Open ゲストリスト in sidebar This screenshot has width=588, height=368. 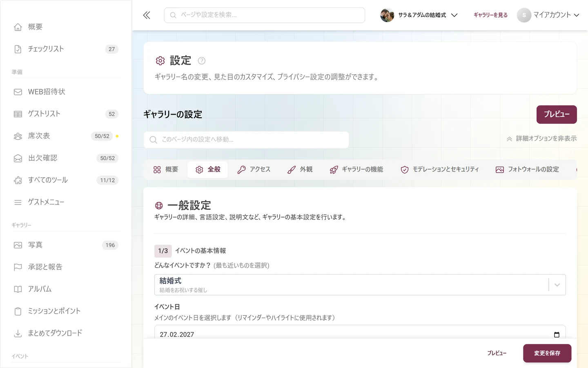[x=65, y=114]
